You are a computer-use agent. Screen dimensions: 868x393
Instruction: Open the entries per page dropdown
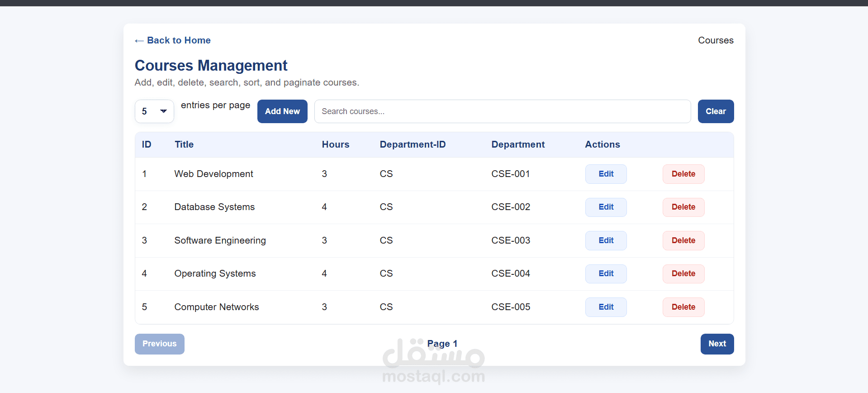(154, 111)
